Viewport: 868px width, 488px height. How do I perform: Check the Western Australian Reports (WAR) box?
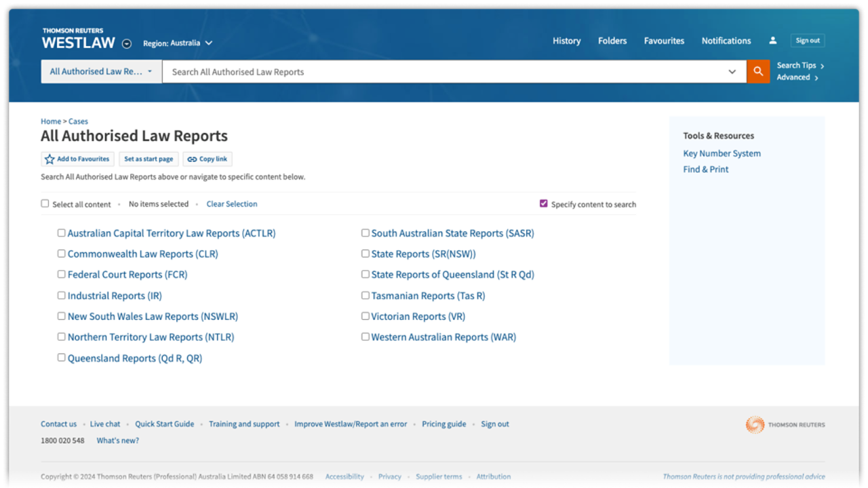pyautogui.click(x=365, y=336)
